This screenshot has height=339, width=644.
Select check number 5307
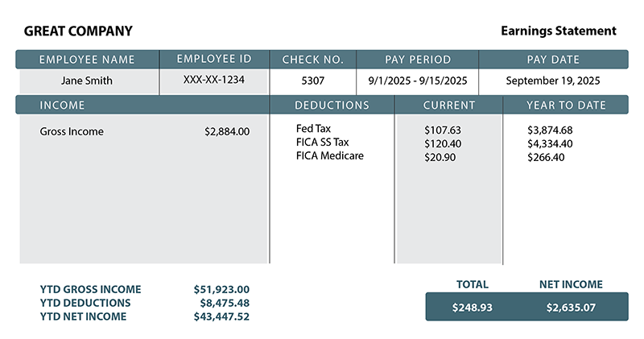pos(313,81)
